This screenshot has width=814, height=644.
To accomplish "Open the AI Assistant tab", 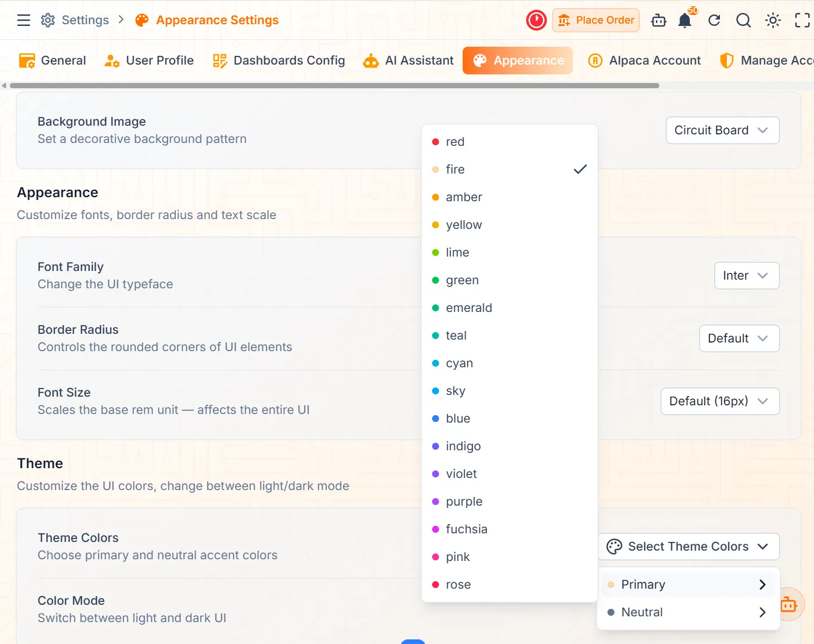I will 408,61.
